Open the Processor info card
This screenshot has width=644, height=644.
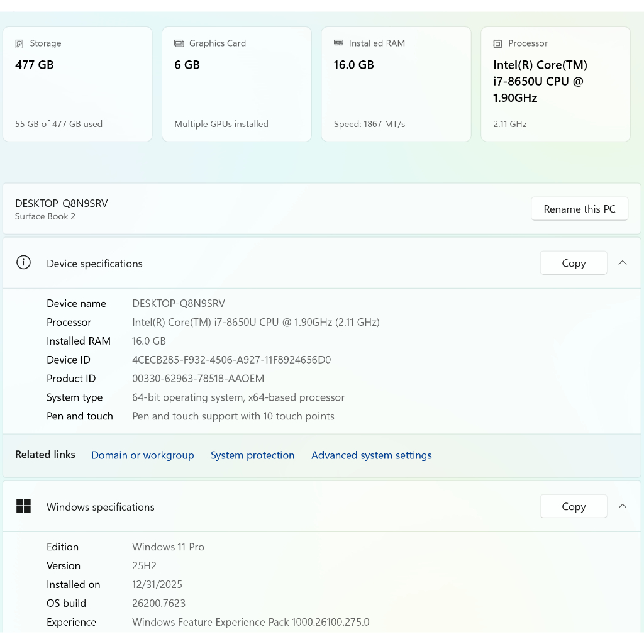coord(555,85)
